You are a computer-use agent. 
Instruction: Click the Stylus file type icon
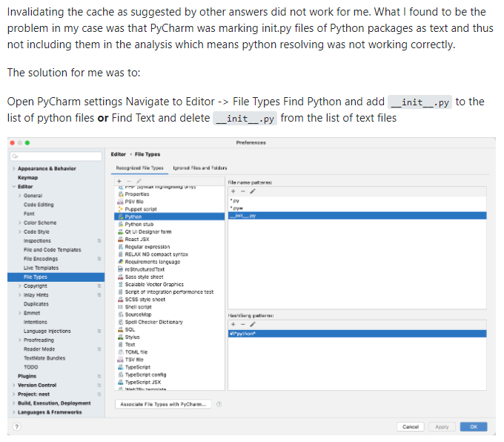click(x=121, y=337)
